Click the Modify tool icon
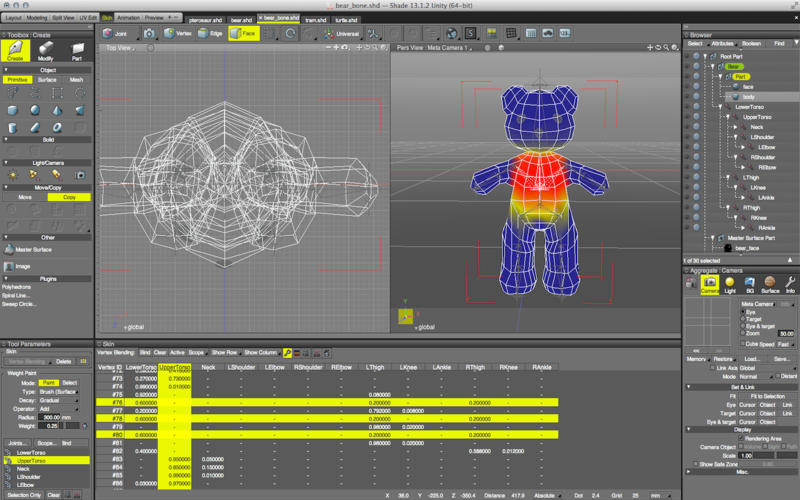800x500 pixels. 45,50
